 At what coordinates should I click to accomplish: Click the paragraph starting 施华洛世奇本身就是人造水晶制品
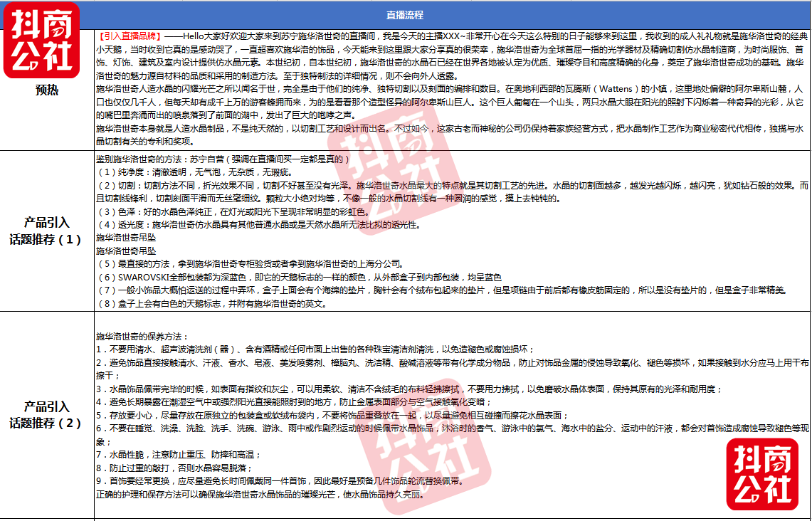click(x=450, y=135)
